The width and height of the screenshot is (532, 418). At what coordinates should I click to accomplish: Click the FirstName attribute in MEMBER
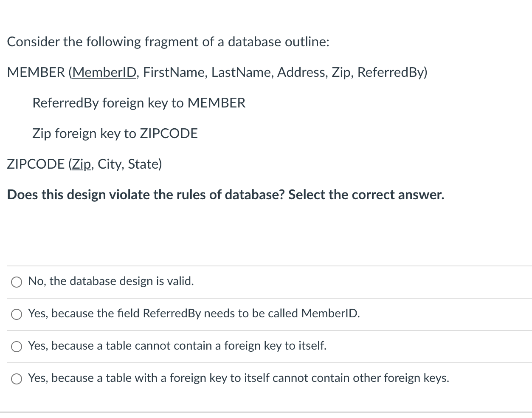(175, 73)
